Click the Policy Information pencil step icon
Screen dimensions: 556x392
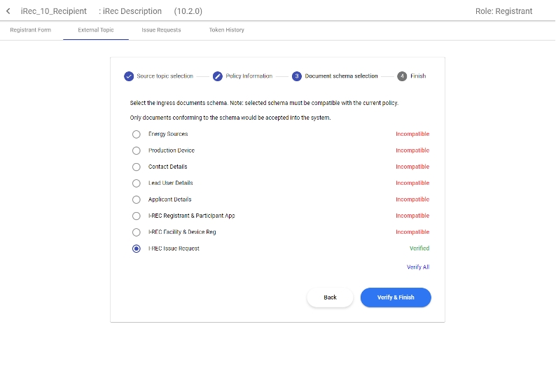(218, 76)
